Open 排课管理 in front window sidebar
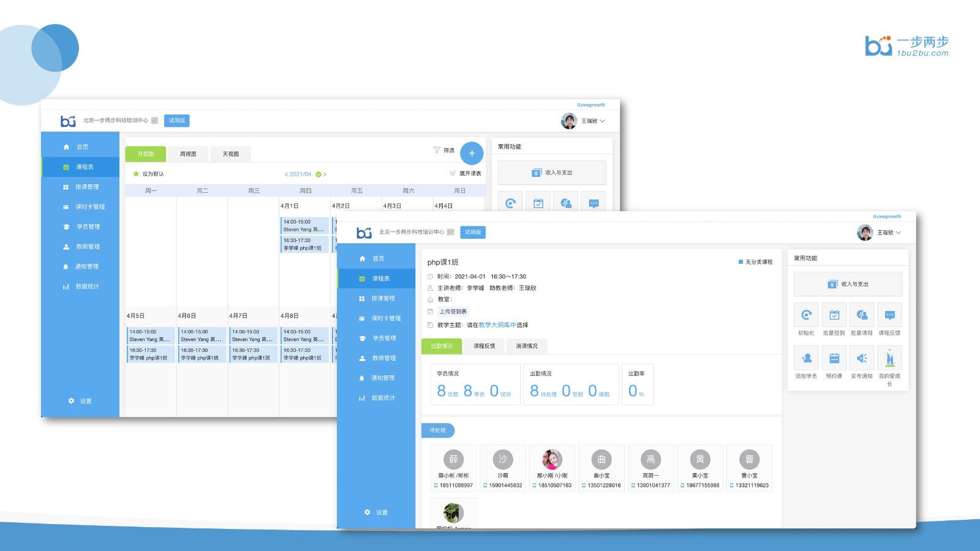The image size is (980, 551). tap(376, 298)
